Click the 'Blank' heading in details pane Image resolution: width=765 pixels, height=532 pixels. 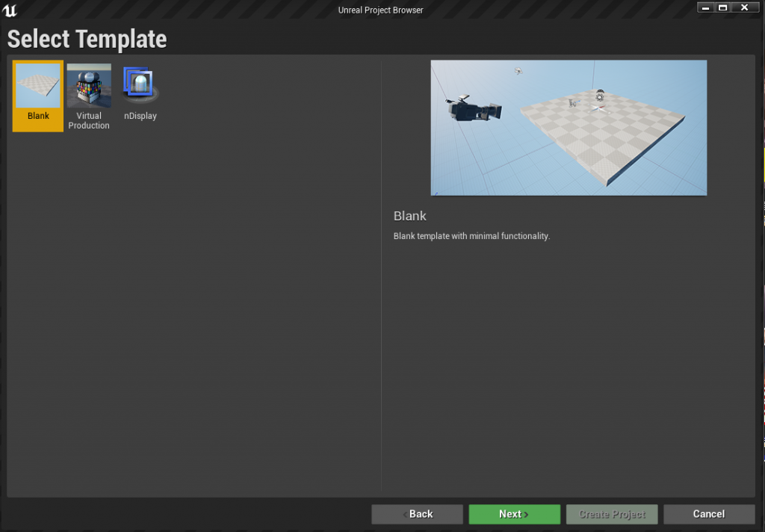pos(410,216)
